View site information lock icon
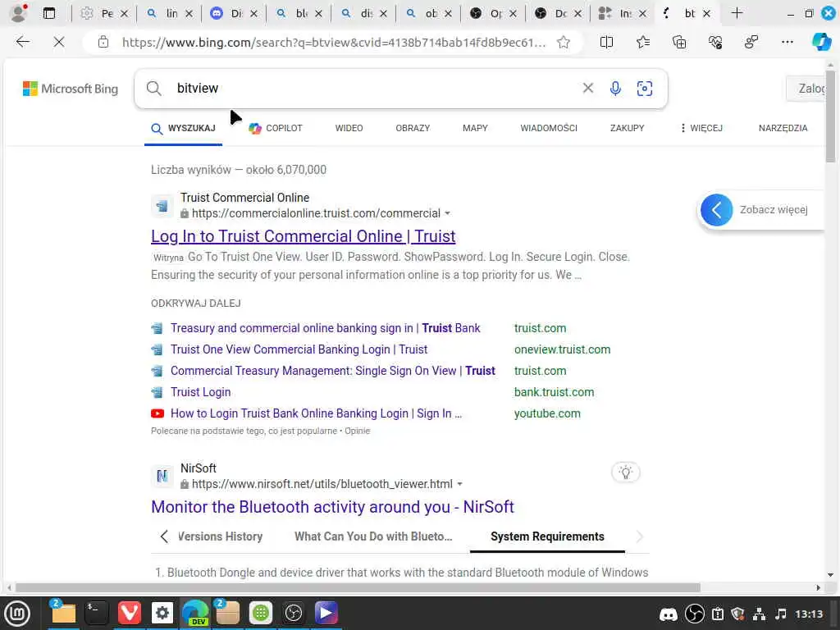The height and width of the screenshot is (630, 840). [x=103, y=42]
